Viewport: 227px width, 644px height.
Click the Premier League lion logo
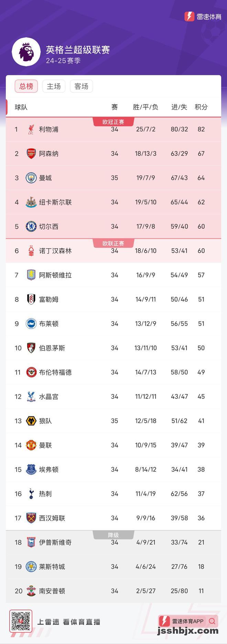tap(26, 52)
